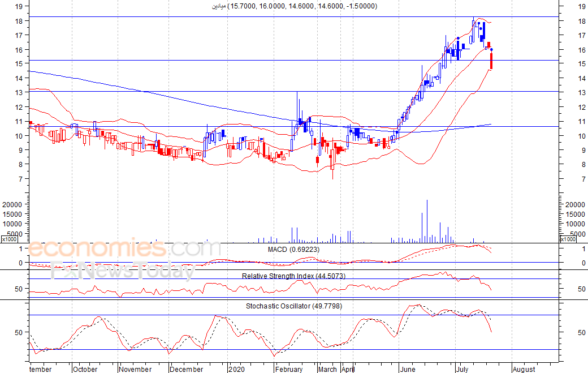Click the June label on the date axis

click(x=408, y=369)
